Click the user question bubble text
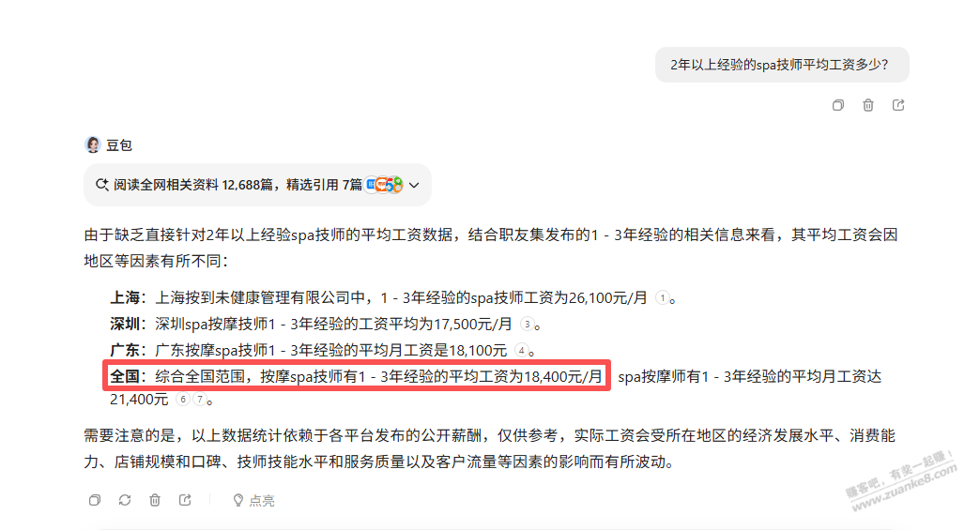Viewport: 980px width, 530px height. point(779,65)
